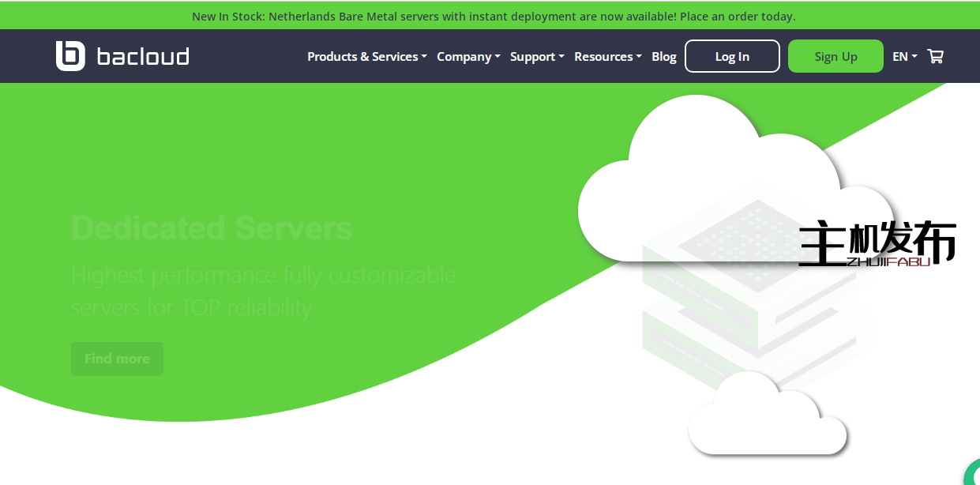Expand the Products & Services menu
The height and width of the screenshot is (485, 980).
(366, 57)
